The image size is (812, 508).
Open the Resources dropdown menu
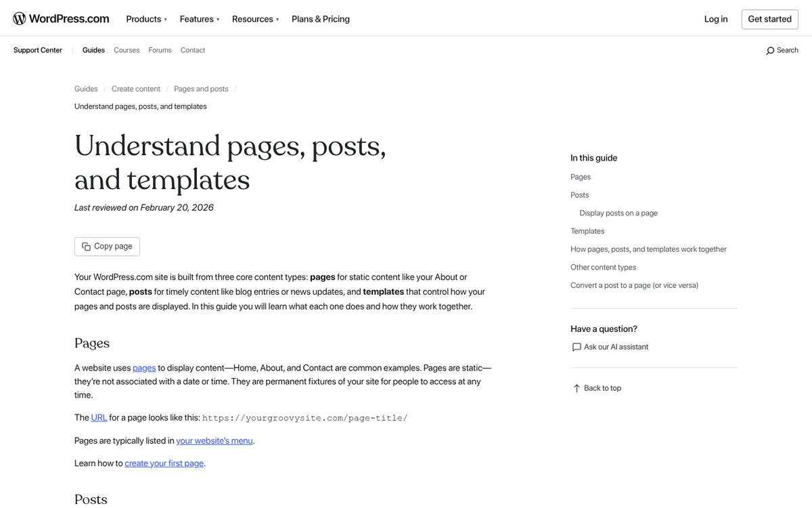click(x=253, y=19)
